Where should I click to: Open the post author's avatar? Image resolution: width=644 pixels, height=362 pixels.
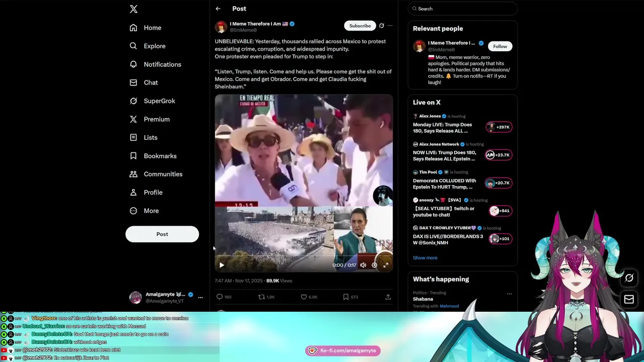221,27
